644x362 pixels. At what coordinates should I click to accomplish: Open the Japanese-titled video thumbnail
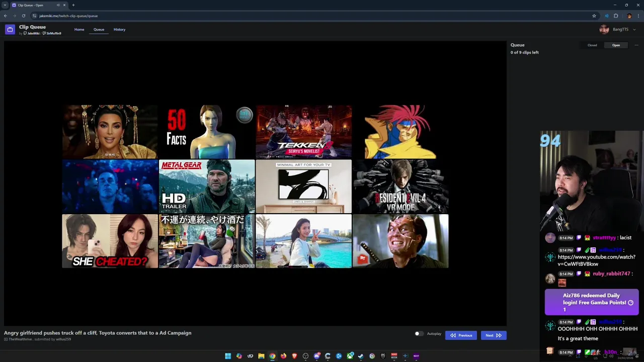(x=207, y=241)
